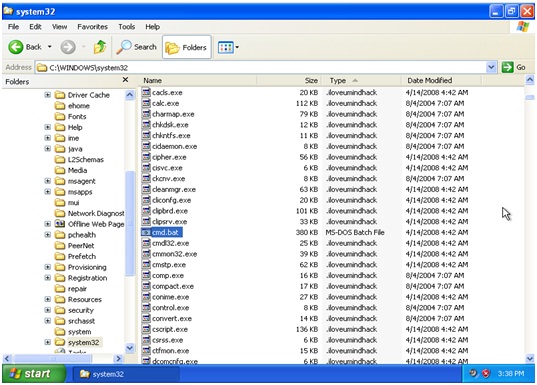Expand the msagent folder node
This screenshot has width=537, height=385.
pyautogui.click(x=48, y=181)
